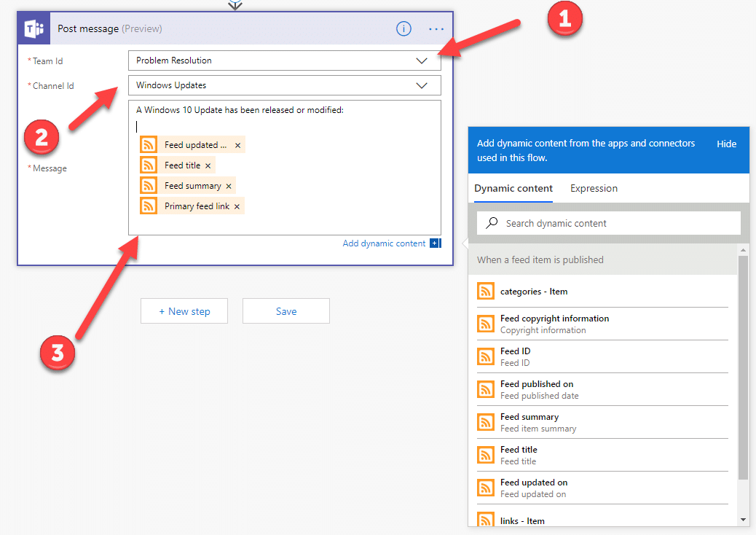756x535 pixels.
Task: Insert Feed updated on dynamic content
Action: 602,488
